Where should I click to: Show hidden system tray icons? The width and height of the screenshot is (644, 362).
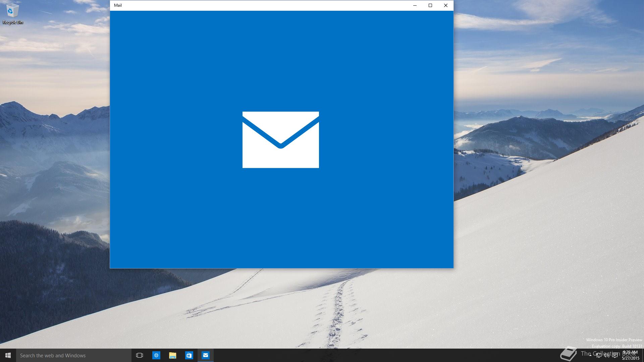coord(590,355)
